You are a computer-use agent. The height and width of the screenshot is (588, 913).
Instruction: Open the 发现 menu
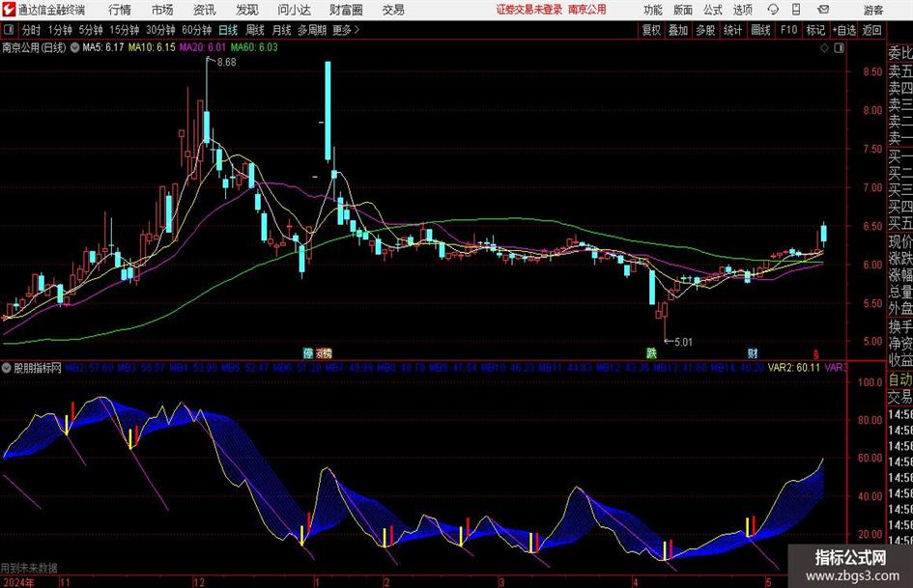pos(247,10)
